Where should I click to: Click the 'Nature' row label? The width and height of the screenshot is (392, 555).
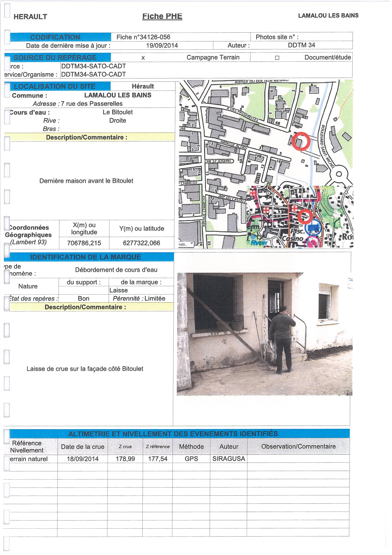[28, 288]
